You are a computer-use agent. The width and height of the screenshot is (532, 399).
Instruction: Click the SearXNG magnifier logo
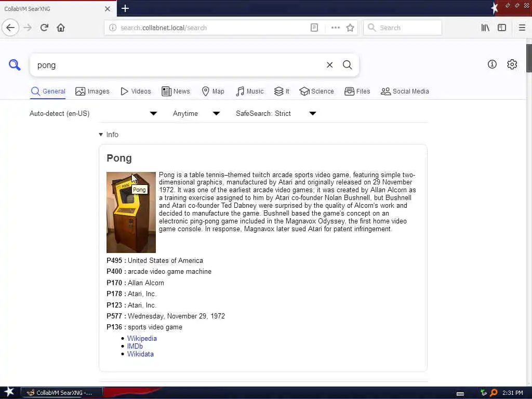[15, 64]
